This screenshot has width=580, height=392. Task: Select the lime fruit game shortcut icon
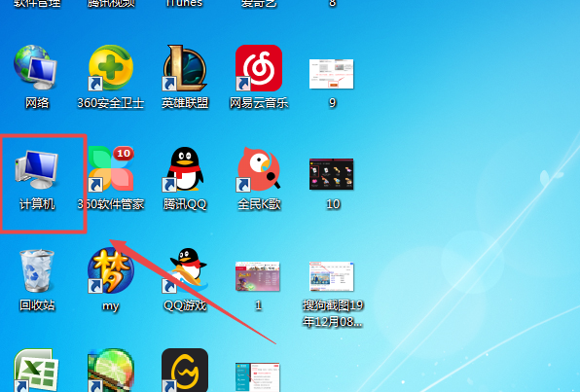click(x=111, y=370)
